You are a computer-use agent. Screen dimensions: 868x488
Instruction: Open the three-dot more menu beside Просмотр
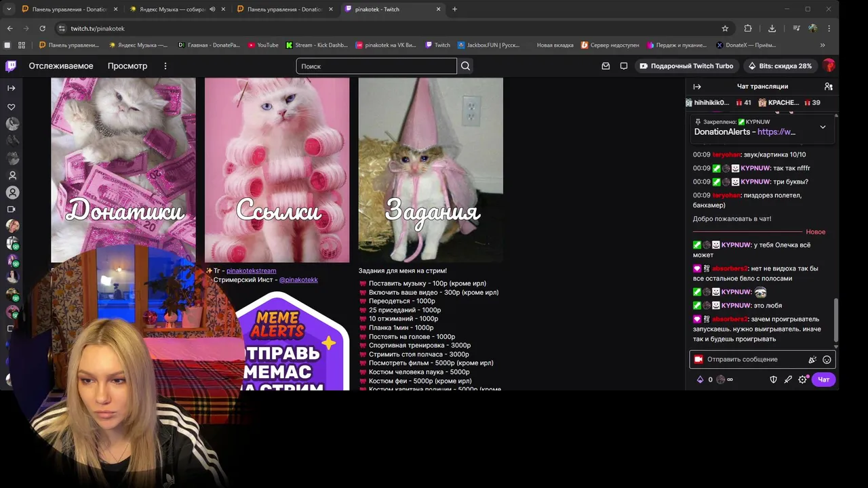(x=165, y=66)
